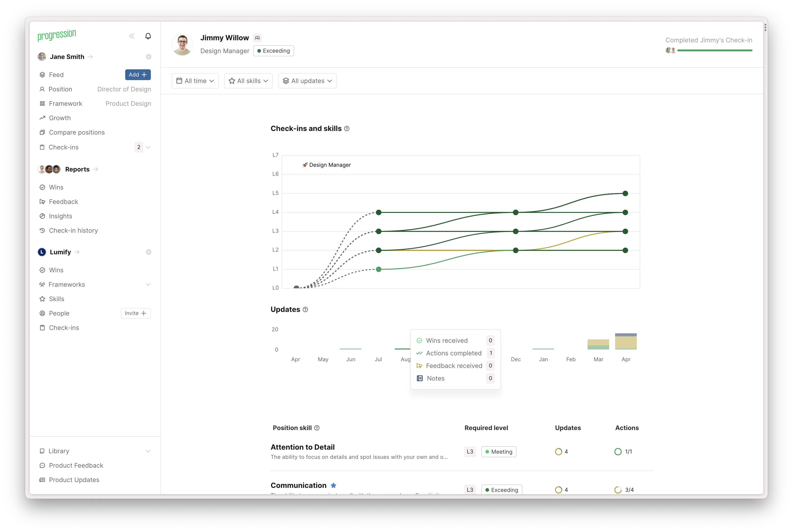Image resolution: width=793 pixels, height=532 pixels.
Task: Click Jimmy's Check-in progress bar
Action: [715, 51]
